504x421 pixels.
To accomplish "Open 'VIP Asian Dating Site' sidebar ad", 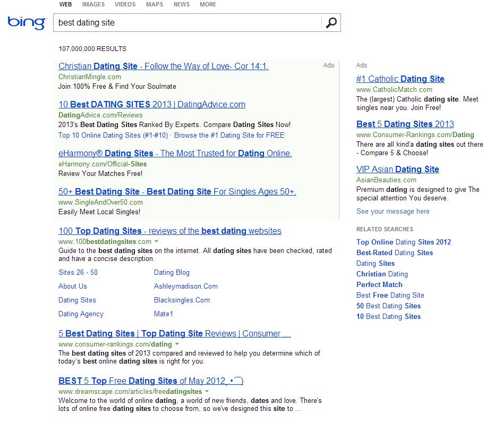I will pyautogui.click(x=398, y=169).
